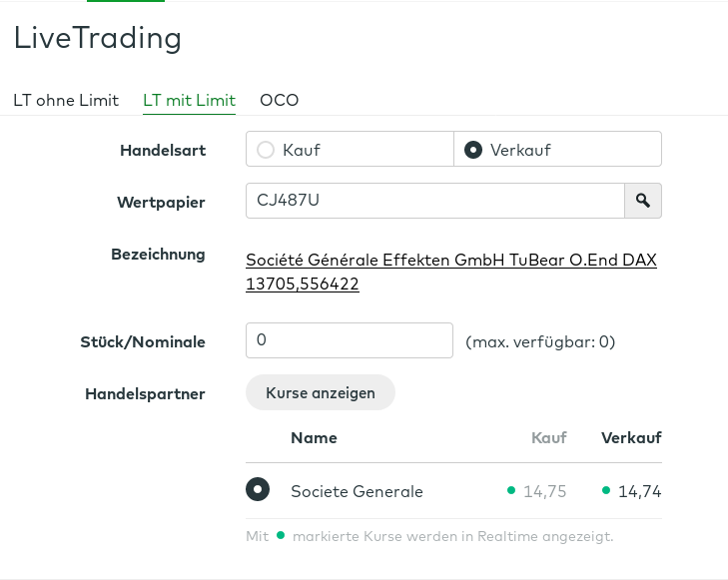Switch to the LT ohne Limit tab
Image resolution: width=728 pixels, height=580 pixels.
66,100
